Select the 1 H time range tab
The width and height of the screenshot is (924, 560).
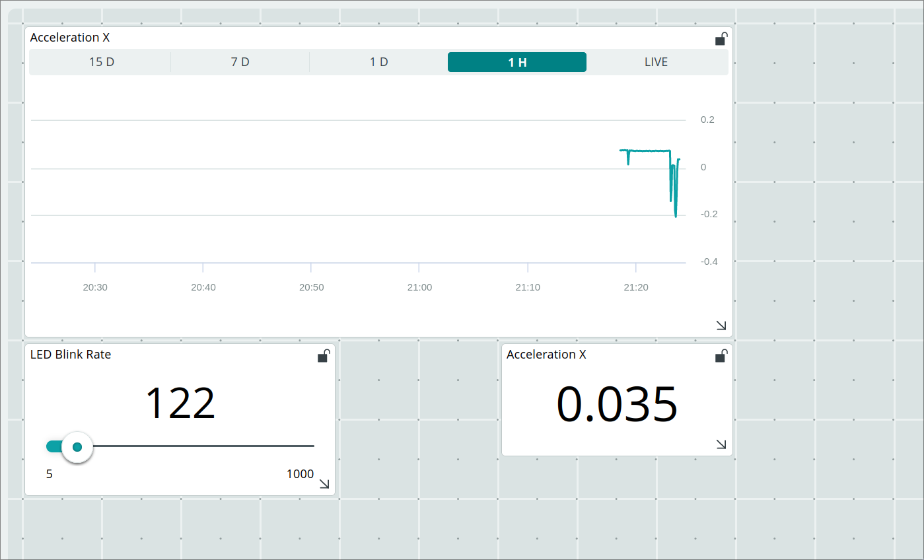pyautogui.click(x=516, y=62)
